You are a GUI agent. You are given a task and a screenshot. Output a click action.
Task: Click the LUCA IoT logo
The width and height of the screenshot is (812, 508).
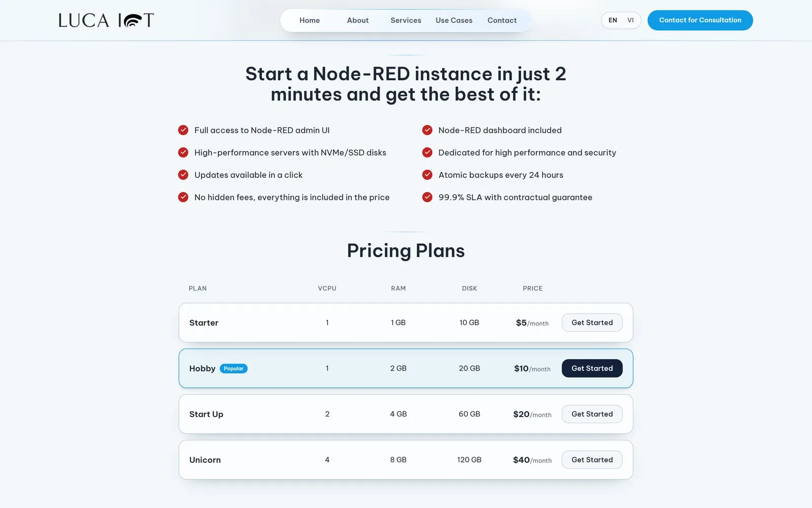(106, 20)
